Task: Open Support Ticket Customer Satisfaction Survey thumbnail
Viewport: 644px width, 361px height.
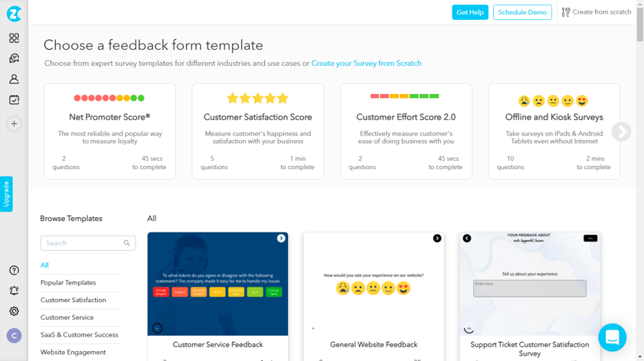Action: click(529, 284)
